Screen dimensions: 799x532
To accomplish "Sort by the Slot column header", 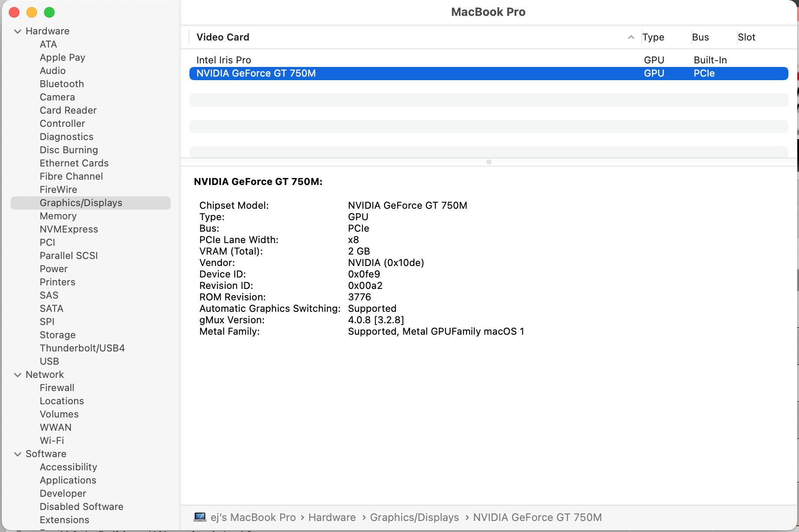I will 747,37.
